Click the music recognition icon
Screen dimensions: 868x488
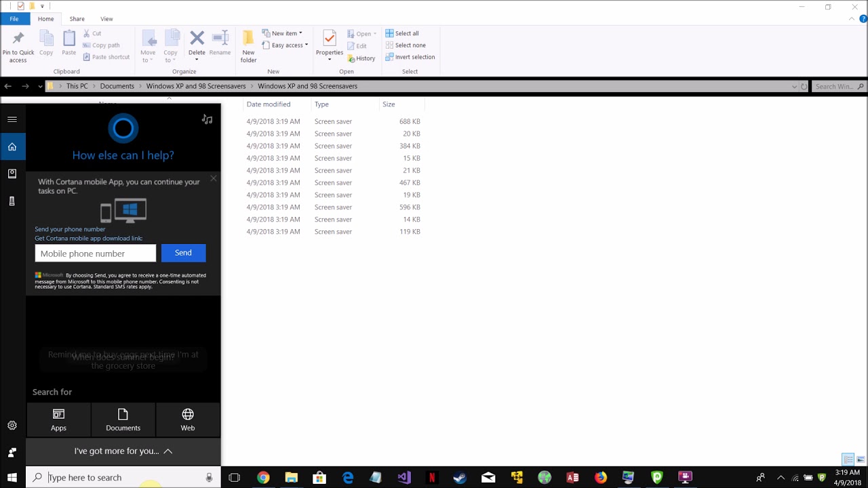pyautogui.click(x=207, y=119)
